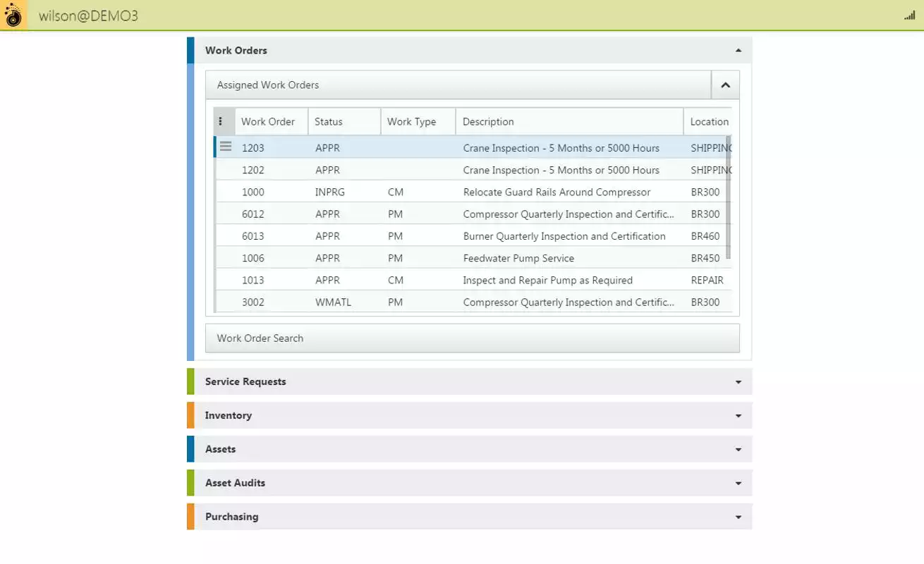Click BR460 location cell

pos(705,236)
